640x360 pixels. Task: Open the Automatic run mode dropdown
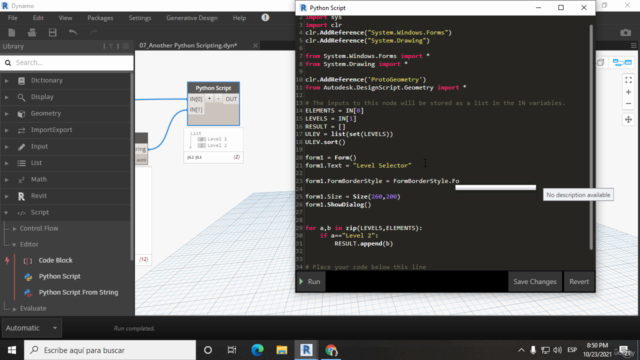click(31, 328)
